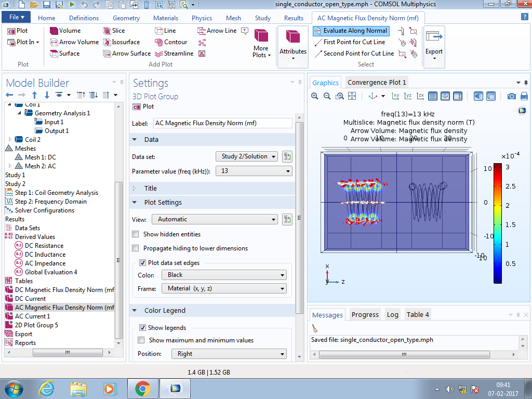This screenshot has height=399, width=532.
Task: Open the File menu
Action: 16,17
